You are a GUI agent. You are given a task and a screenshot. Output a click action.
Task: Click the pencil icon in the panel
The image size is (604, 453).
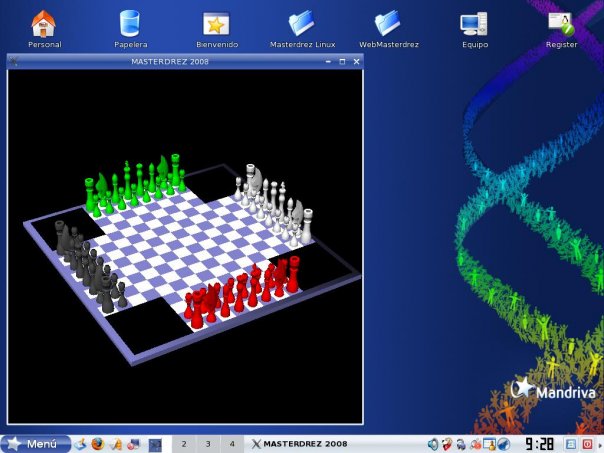[116, 444]
